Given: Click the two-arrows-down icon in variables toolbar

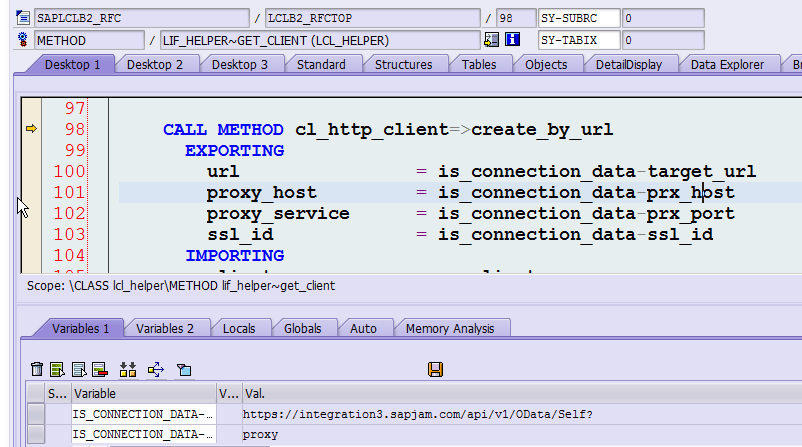Looking at the screenshot, I should point(128,369).
